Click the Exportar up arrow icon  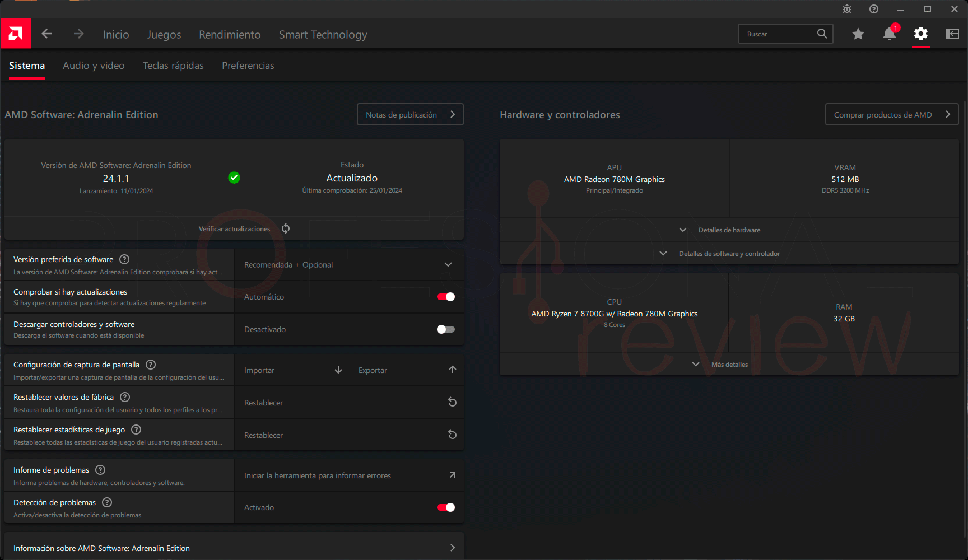click(453, 370)
